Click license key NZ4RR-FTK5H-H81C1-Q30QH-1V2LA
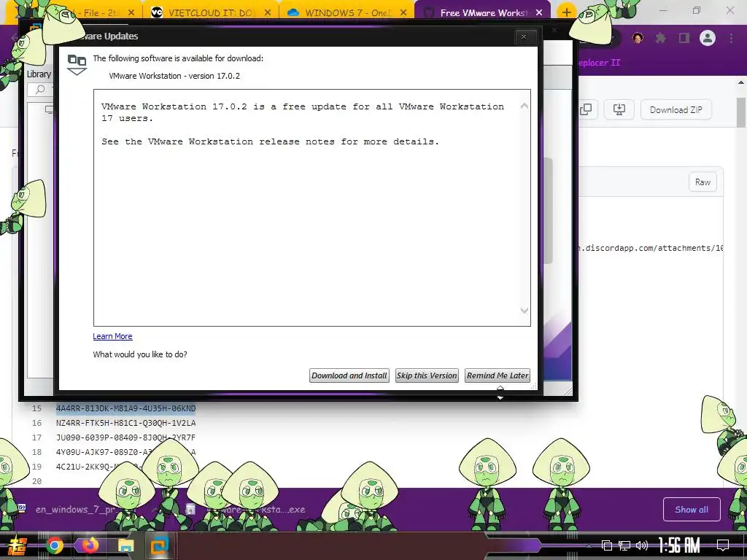 [x=125, y=423]
